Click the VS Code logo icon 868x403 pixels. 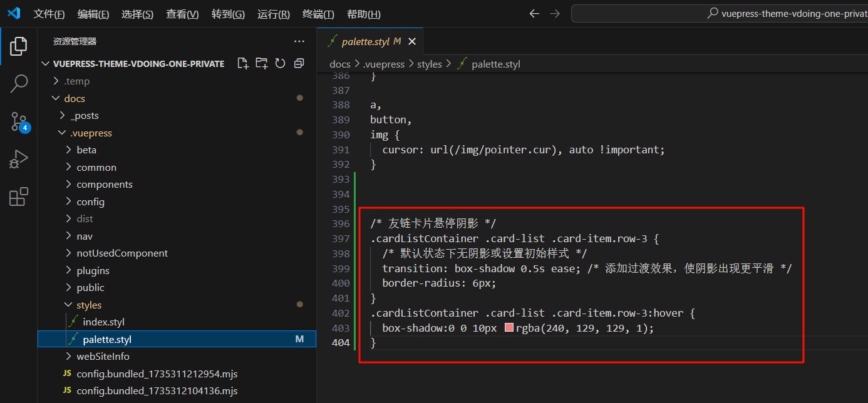click(x=14, y=13)
